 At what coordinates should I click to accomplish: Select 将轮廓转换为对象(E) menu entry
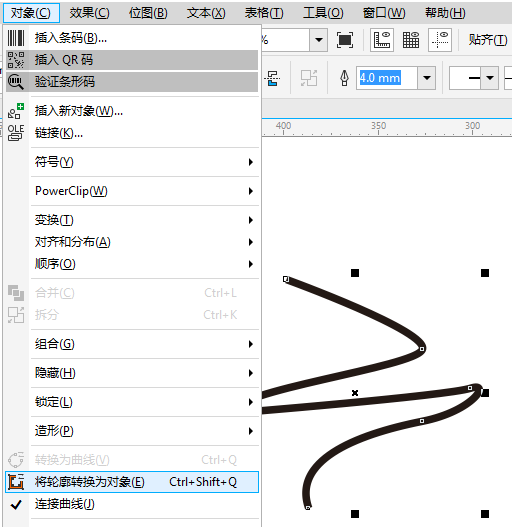132,482
